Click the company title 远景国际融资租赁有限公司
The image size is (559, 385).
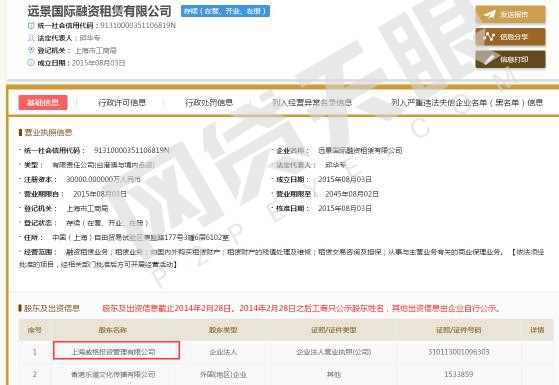point(100,11)
